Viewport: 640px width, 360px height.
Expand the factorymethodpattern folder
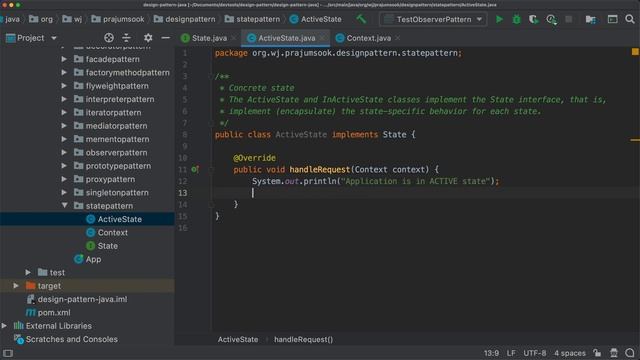64,73
